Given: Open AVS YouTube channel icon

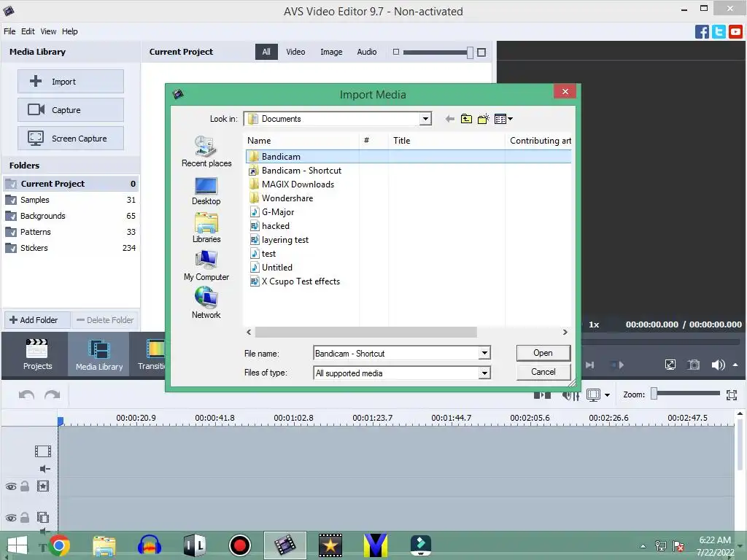Looking at the screenshot, I should pos(735,32).
